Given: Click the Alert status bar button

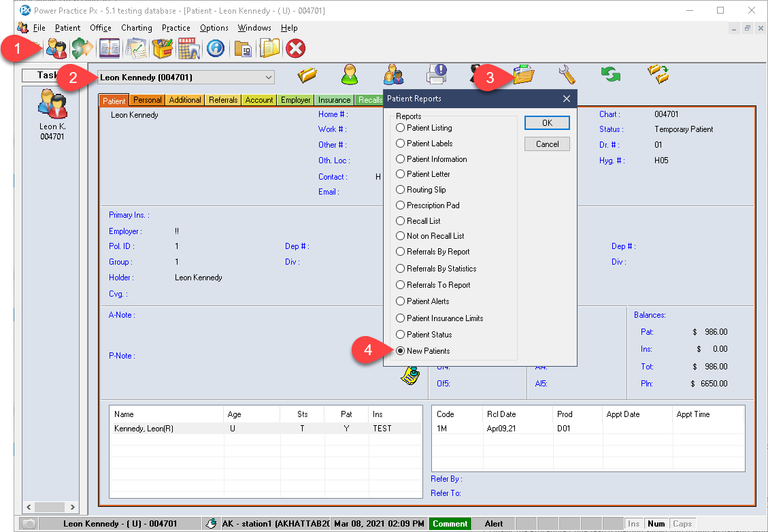Looking at the screenshot, I should [494, 524].
